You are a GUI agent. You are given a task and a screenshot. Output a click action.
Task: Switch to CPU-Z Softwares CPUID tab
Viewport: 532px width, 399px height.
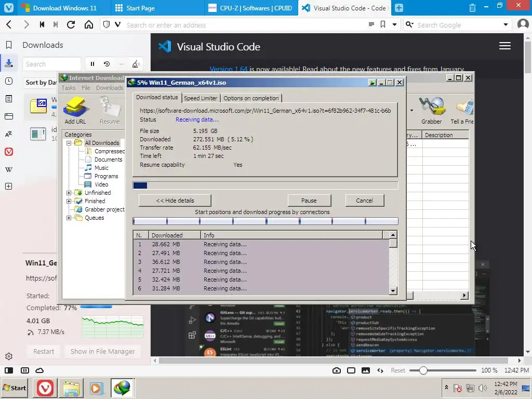[x=250, y=8]
